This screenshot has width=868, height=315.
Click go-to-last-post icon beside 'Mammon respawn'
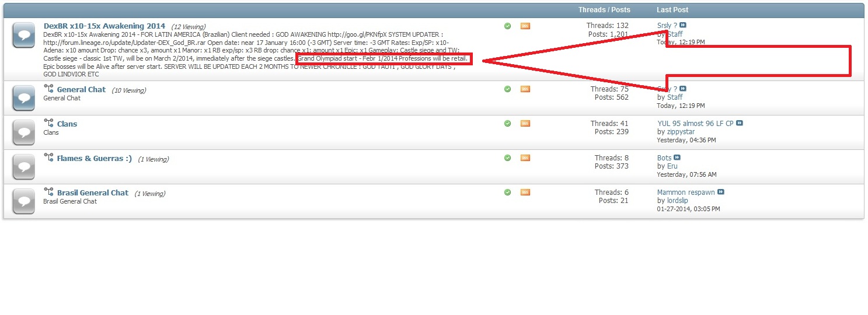[x=721, y=192]
